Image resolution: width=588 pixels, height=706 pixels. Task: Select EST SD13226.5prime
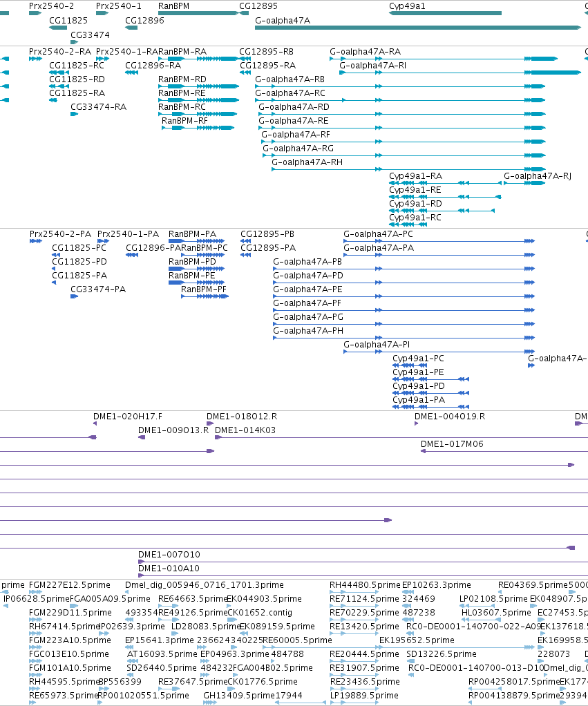tap(442, 654)
